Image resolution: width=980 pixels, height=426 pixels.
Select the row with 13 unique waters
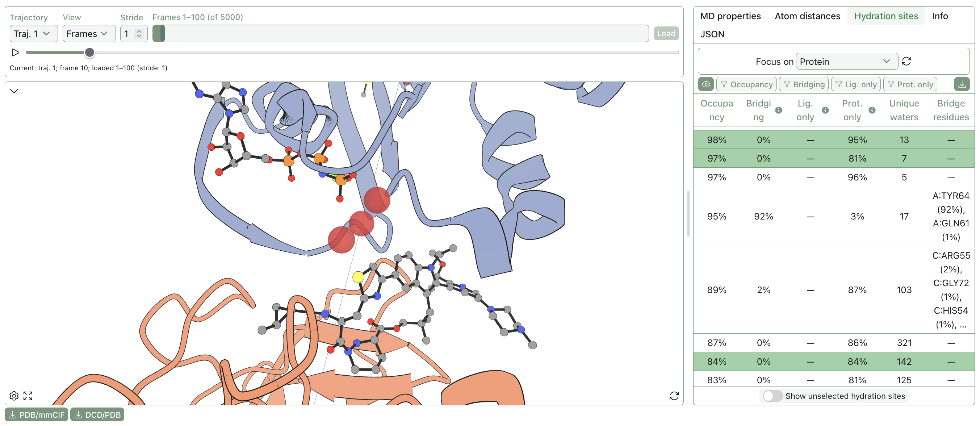pos(834,139)
